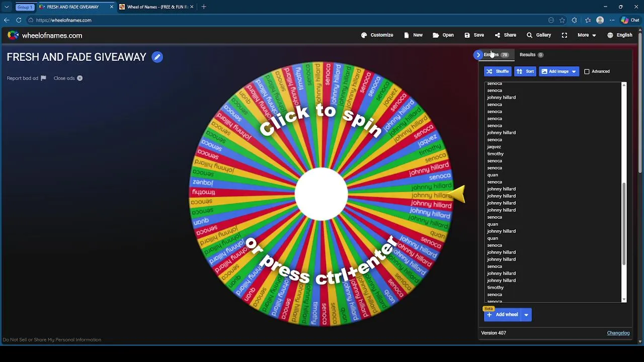Open the Customize wheel options
This screenshot has height=362, width=644.
[x=377, y=35]
